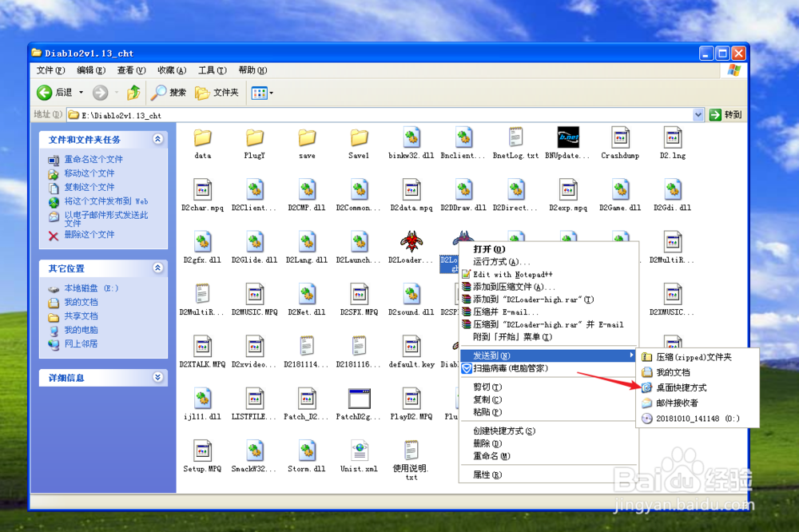
Task: Select the Save1 folder
Action: [x=359, y=144]
